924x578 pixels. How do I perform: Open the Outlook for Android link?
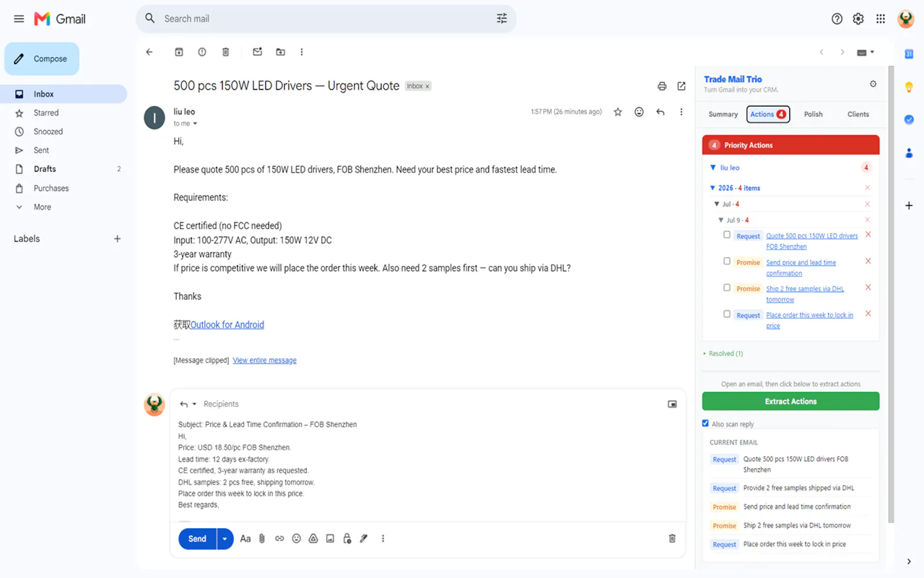click(x=227, y=325)
